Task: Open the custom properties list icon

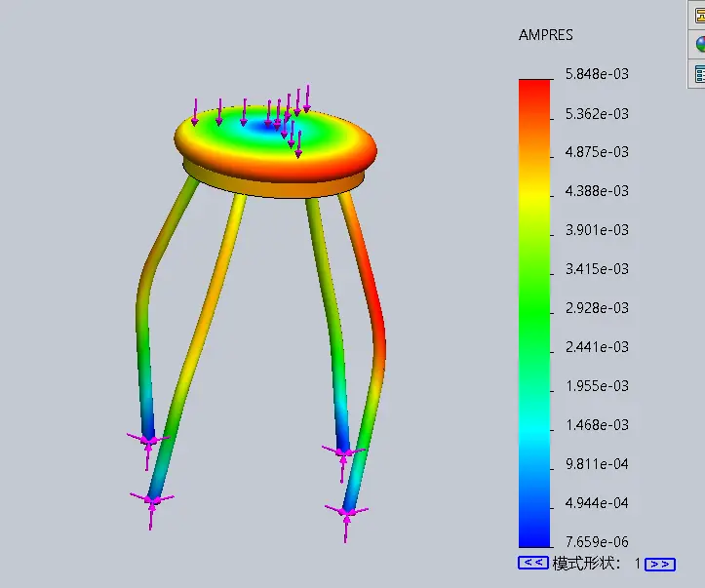Action: 698,73
